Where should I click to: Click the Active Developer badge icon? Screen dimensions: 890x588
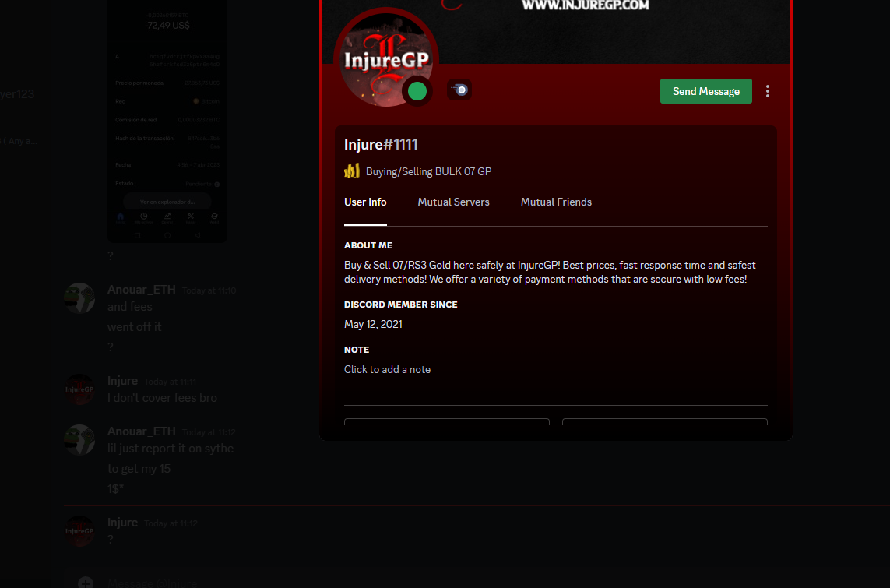pos(459,90)
